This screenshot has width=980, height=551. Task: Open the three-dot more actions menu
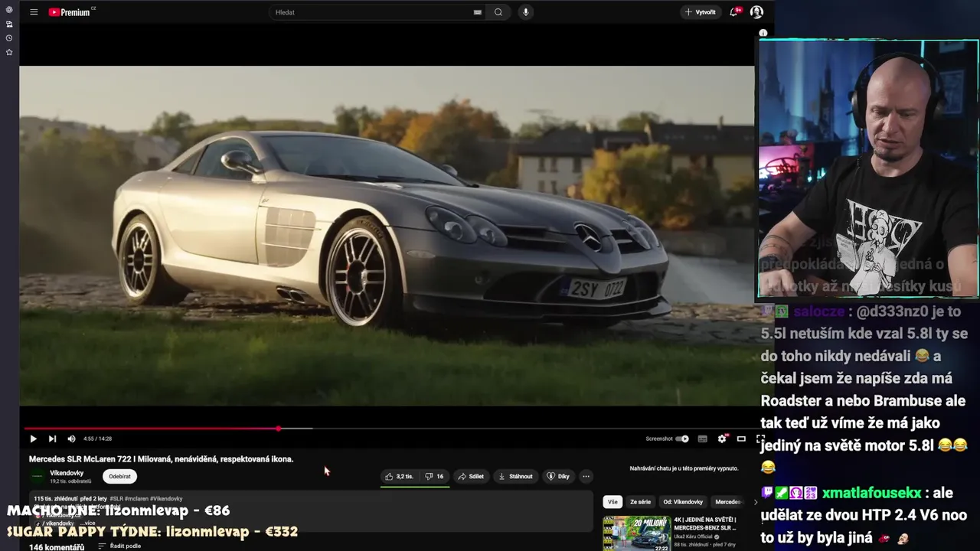586,476
